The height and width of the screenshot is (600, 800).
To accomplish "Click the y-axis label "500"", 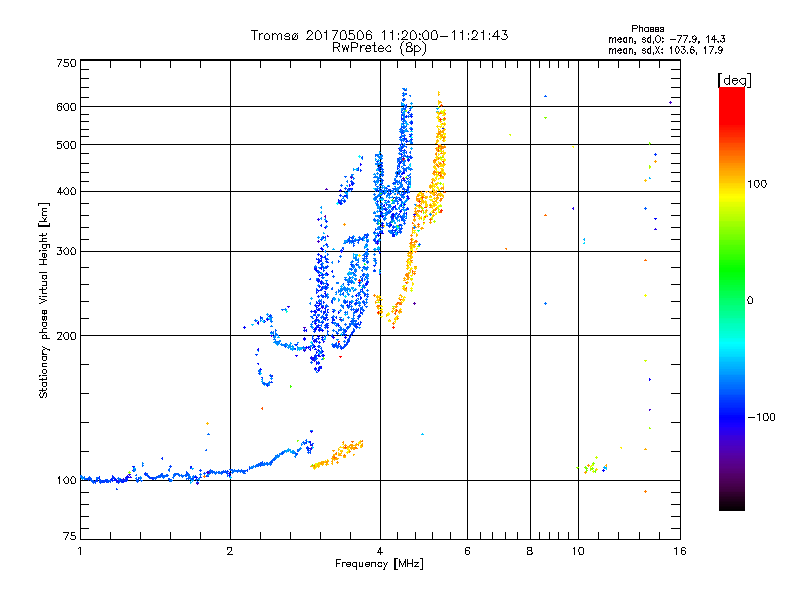I will (66, 145).
